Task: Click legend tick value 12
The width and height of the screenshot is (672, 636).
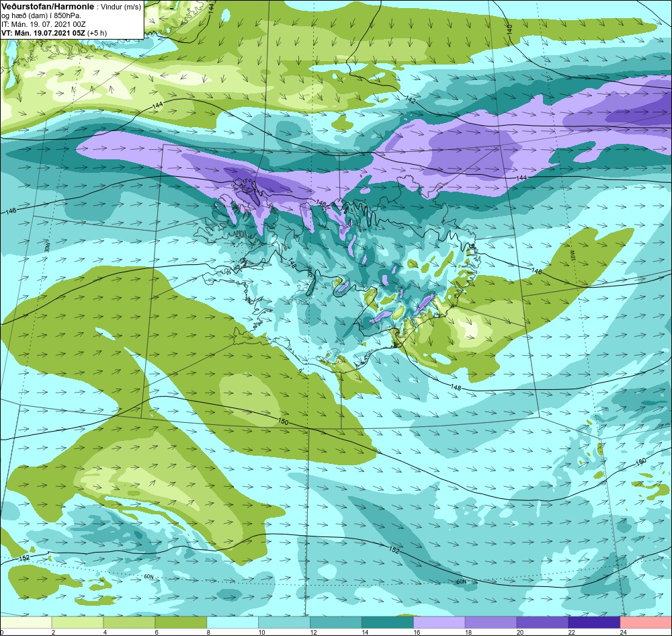Action: pyautogui.click(x=313, y=632)
